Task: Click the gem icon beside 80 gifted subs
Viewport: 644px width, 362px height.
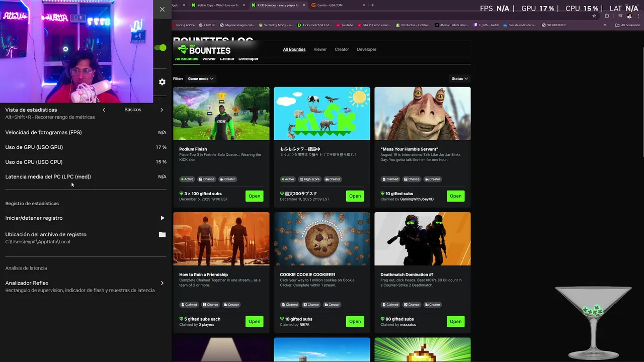Action: [x=383, y=319]
